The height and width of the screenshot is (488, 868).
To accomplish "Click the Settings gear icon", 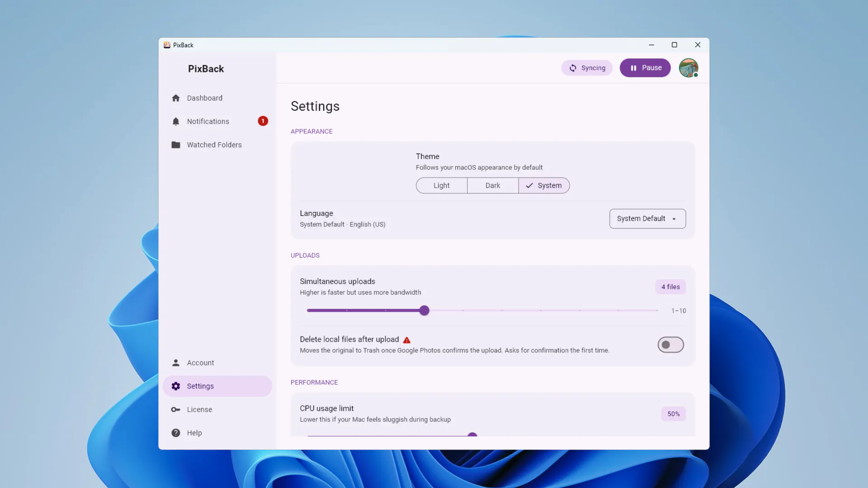I will point(176,386).
